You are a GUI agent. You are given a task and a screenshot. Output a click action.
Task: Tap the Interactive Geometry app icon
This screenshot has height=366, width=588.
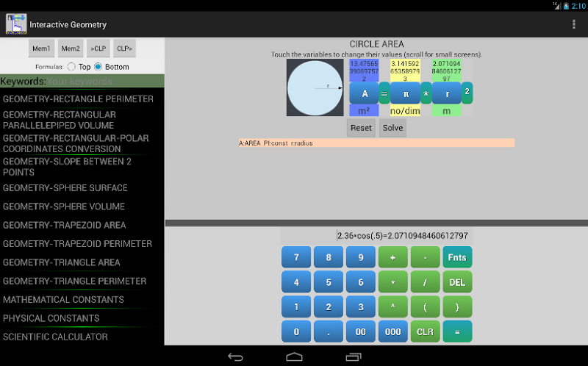click(15, 24)
